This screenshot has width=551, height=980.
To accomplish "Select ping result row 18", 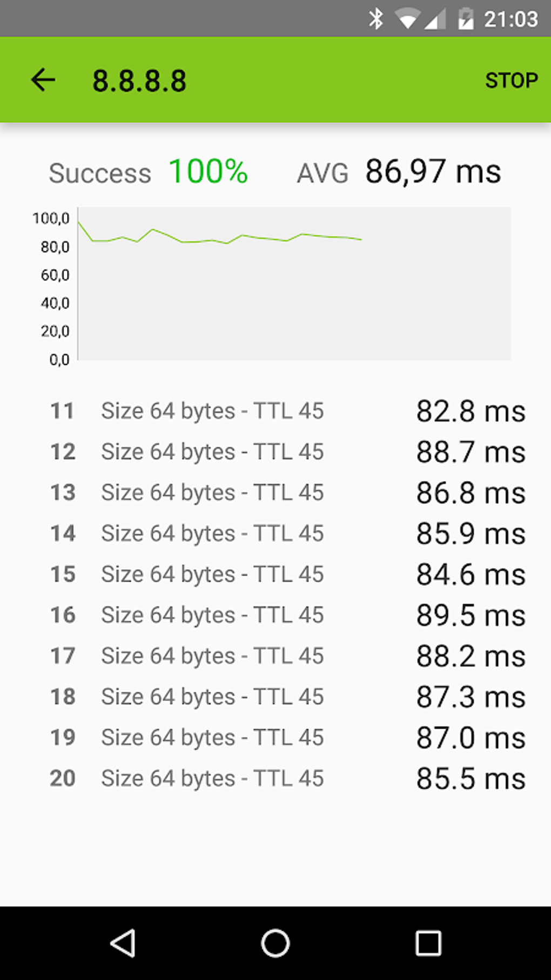I will (x=287, y=697).
